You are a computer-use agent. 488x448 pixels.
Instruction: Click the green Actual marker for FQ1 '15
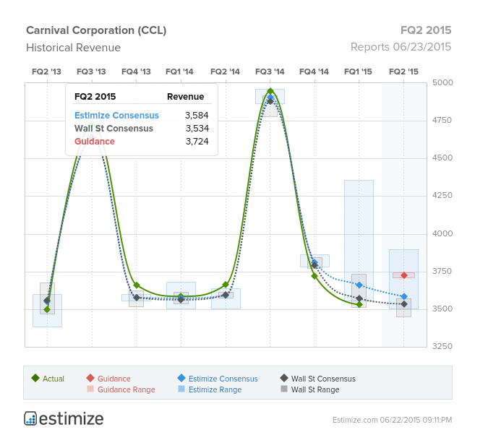pyautogui.click(x=359, y=304)
